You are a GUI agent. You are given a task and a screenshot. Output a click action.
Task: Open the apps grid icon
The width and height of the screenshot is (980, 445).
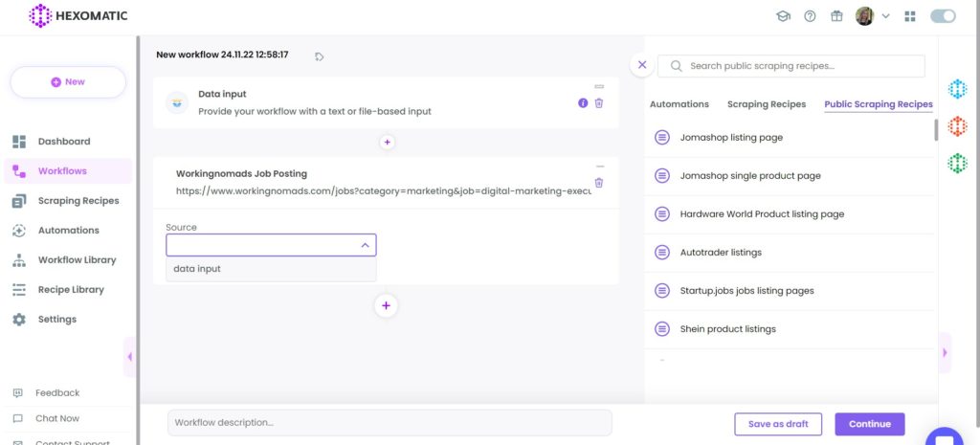[910, 16]
